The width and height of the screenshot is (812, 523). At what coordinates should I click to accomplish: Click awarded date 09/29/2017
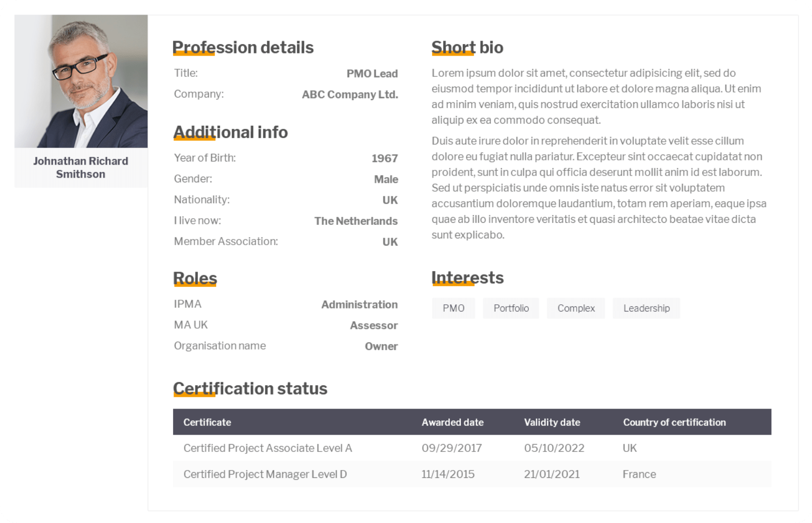452,448
